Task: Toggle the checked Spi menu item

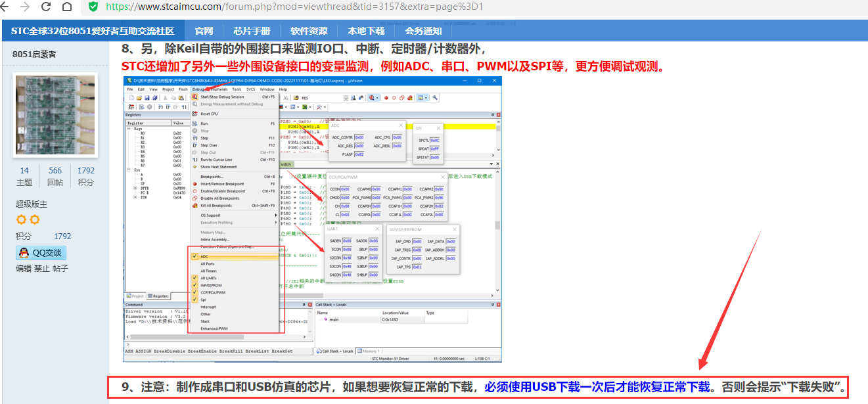Action: [235, 300]
